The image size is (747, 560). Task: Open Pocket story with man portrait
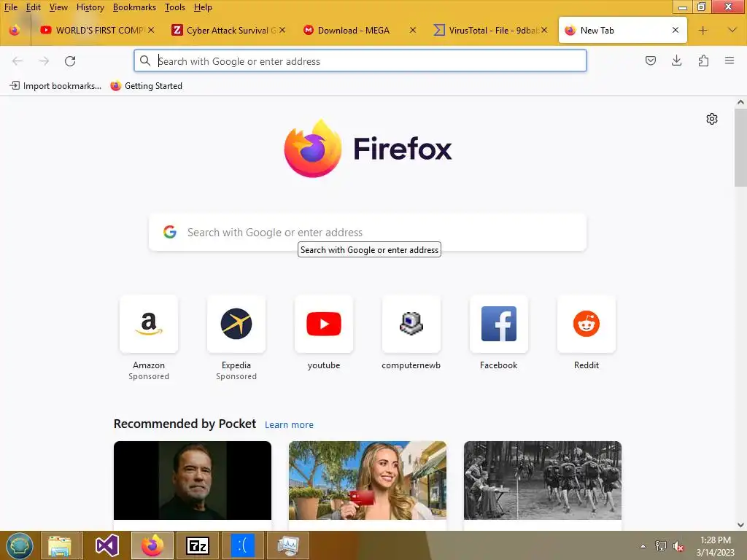(193, 481)
